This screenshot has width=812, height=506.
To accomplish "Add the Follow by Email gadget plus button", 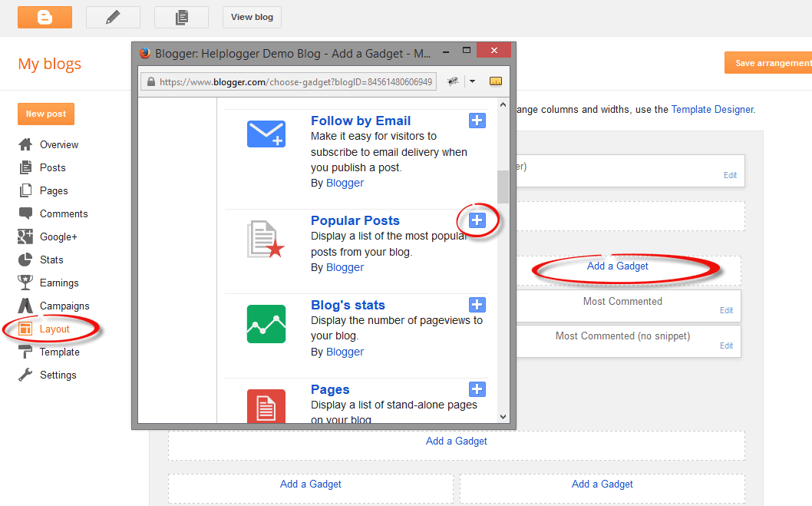I will tap(477, 121).
